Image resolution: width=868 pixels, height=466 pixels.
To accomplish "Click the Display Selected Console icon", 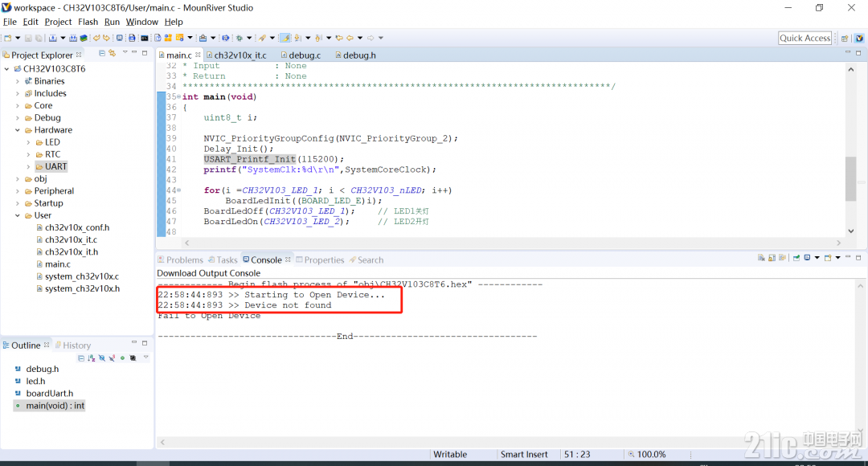I will click(807, 258).
